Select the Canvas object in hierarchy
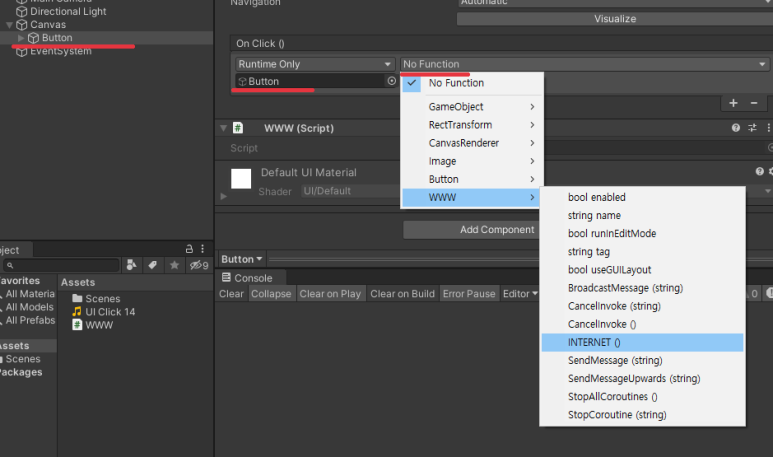The height and width of the screenshot is (457, 773). pos(48,25)
